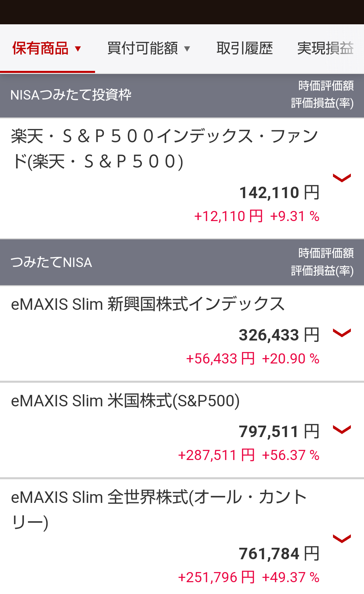The image size is (364, 594).
Task: Open eMAXIS Slim 米国株式(S&P500) fund name
Action: click(125, 401)
